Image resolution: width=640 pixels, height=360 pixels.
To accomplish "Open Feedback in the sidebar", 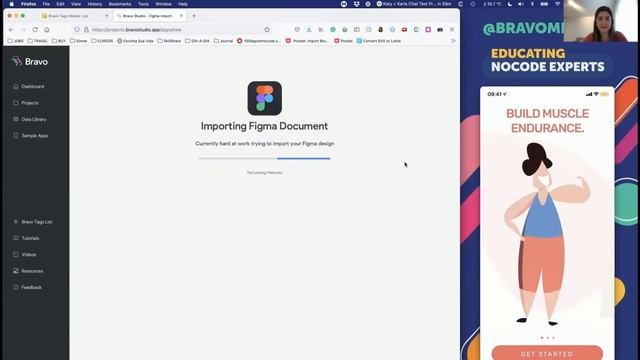I will (x=27, y=287).
